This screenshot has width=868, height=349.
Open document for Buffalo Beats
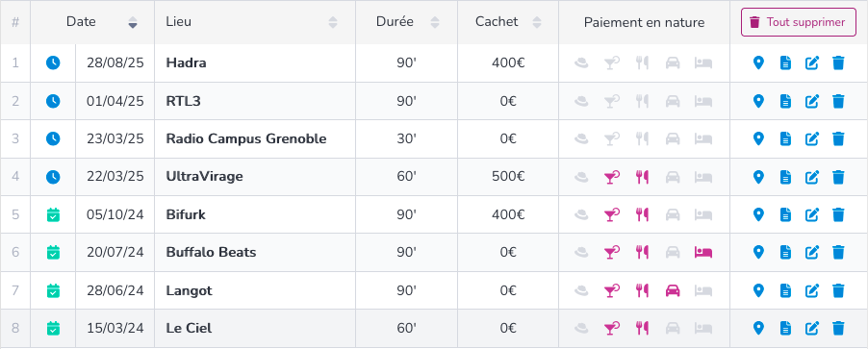pyautogui.click(x=785, y=253)
